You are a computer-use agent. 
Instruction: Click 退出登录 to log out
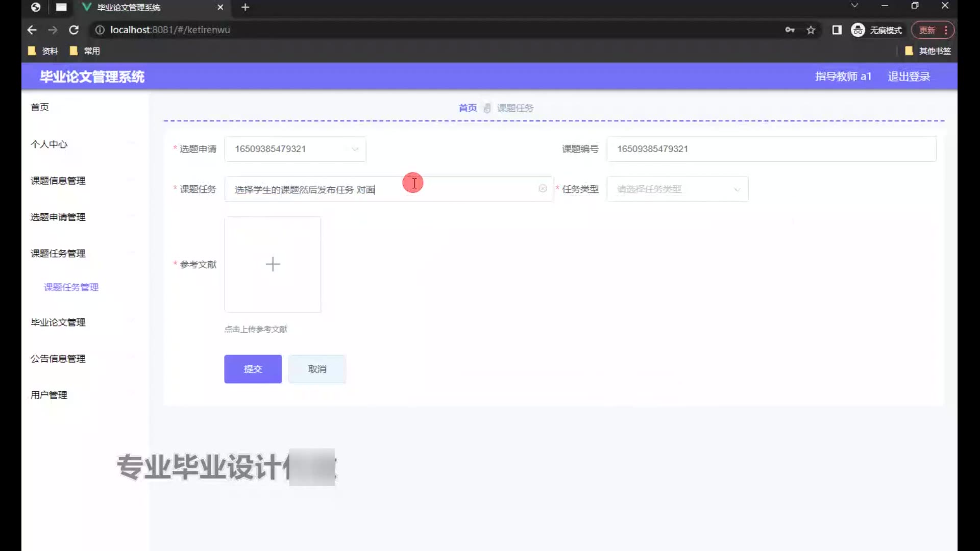tap(909, 77)
